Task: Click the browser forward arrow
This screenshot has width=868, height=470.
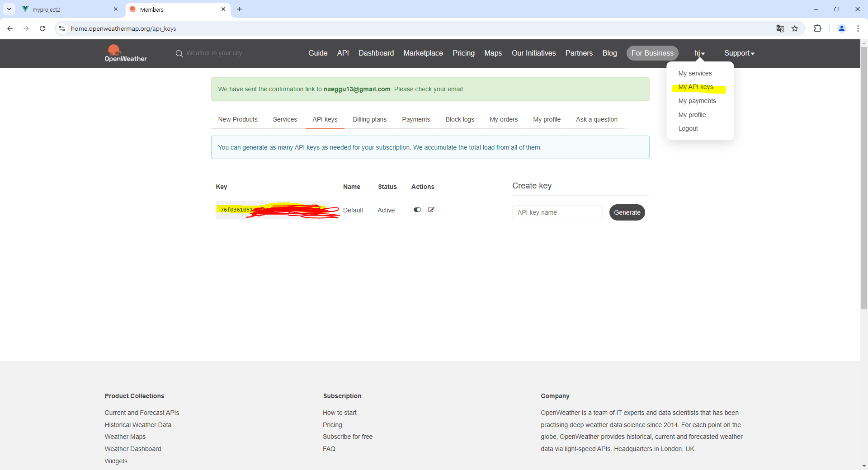Action: pos(26,28)
